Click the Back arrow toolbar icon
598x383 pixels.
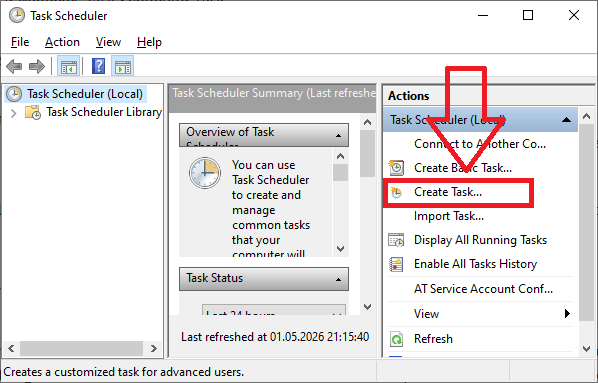pyautogui.click(x=14, y=66)
